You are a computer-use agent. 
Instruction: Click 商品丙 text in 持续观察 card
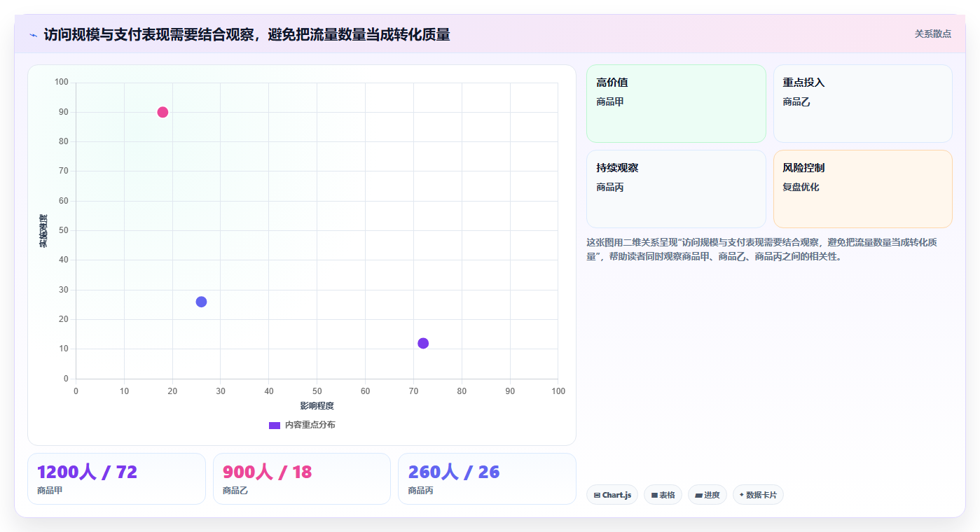pos(610,187)
